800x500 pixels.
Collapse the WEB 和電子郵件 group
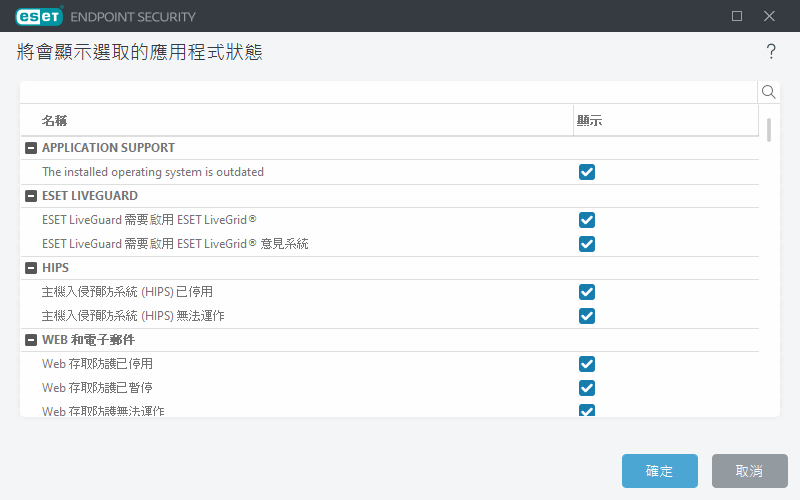[x=31, y=340]
